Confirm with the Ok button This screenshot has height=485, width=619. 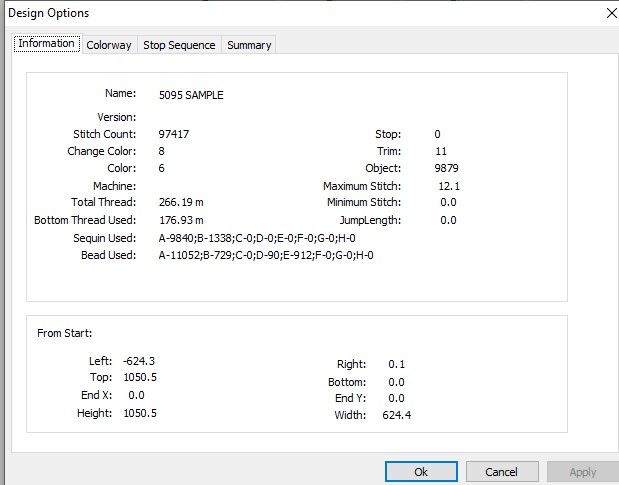pyautogui.click(x=421, y=472)
